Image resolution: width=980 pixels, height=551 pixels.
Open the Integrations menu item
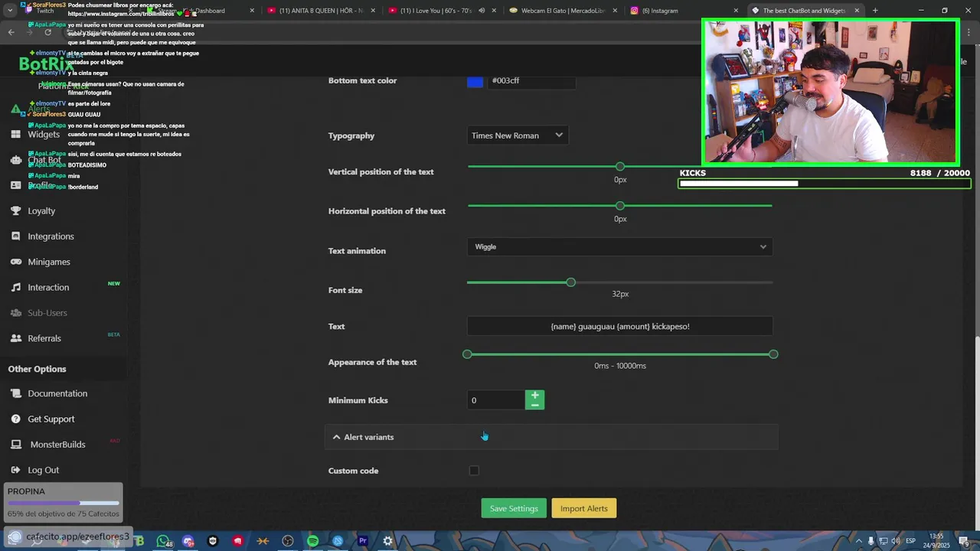pos(51,236)
